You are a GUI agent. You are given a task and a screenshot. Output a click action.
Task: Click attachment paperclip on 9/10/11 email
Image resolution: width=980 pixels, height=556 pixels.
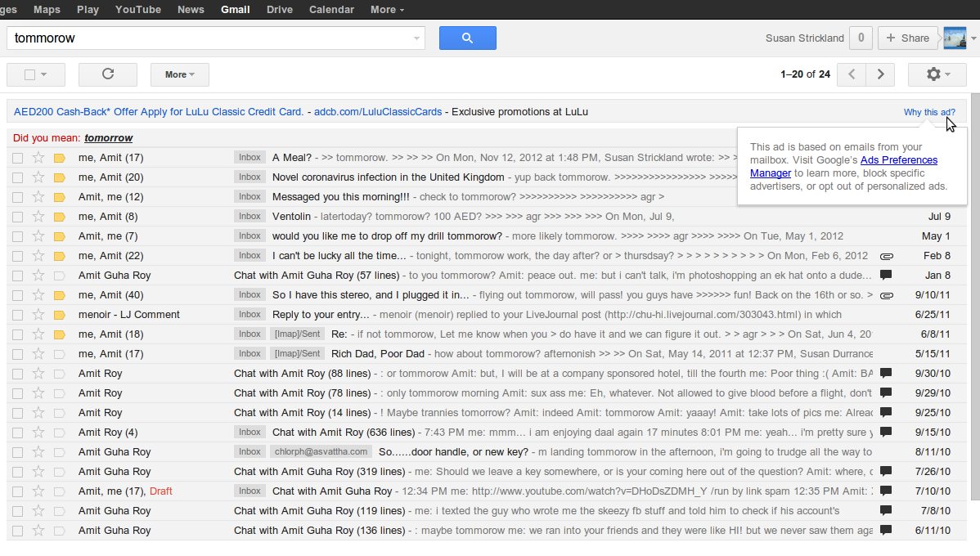point(886,295)
